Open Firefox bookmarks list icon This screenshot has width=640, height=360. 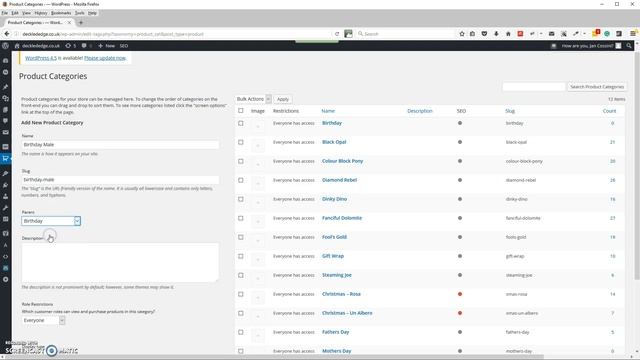pos(472,34)
